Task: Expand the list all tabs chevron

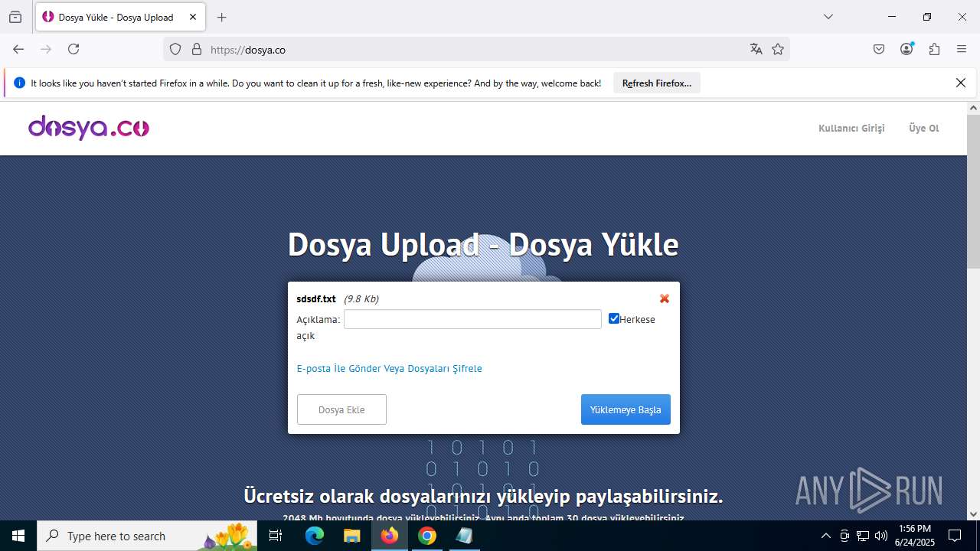Action: click(828, 17)
